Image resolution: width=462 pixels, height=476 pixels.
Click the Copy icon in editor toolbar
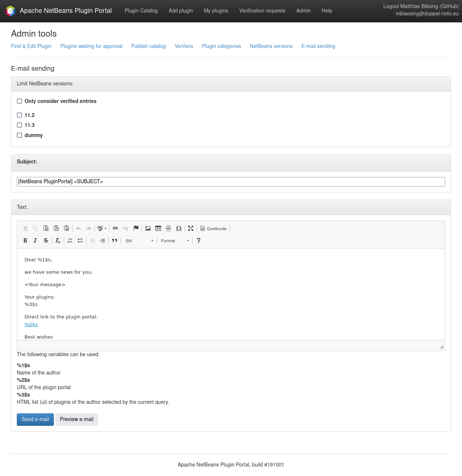click(x=36, y=228)
